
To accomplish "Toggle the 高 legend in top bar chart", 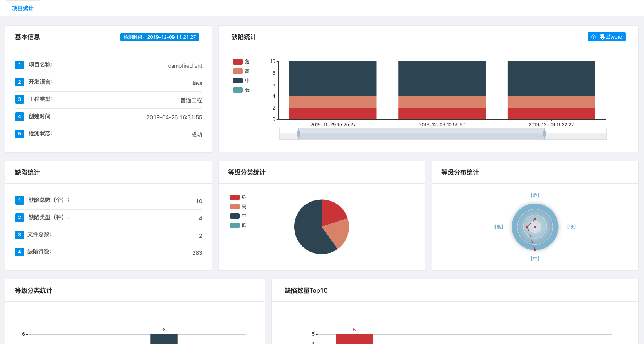I will (x=241, y=71).
